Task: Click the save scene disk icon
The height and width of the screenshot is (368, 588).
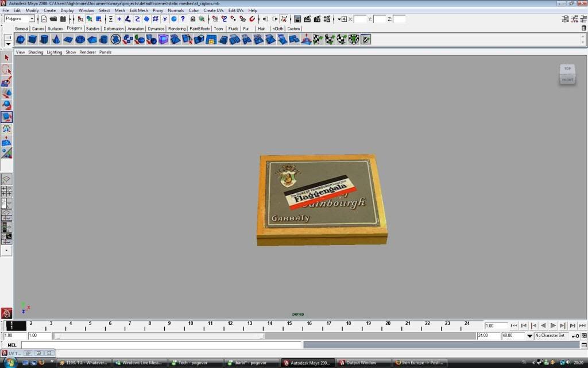Action: [x=63, y=19]
